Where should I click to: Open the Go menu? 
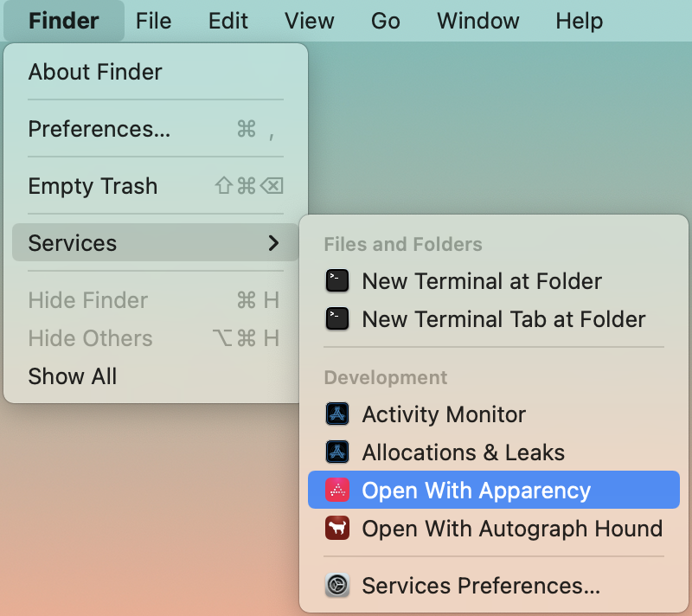385,21
